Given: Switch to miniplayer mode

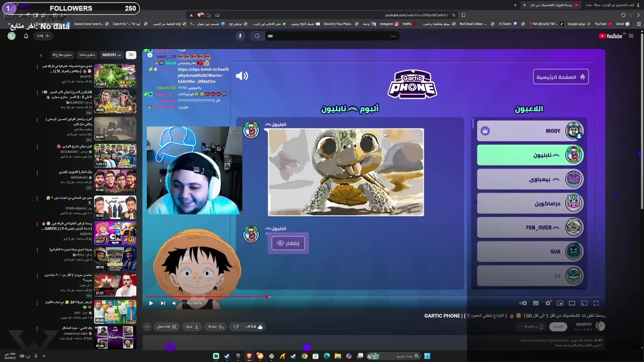Looking at the screenshot, I should [560, 303].
